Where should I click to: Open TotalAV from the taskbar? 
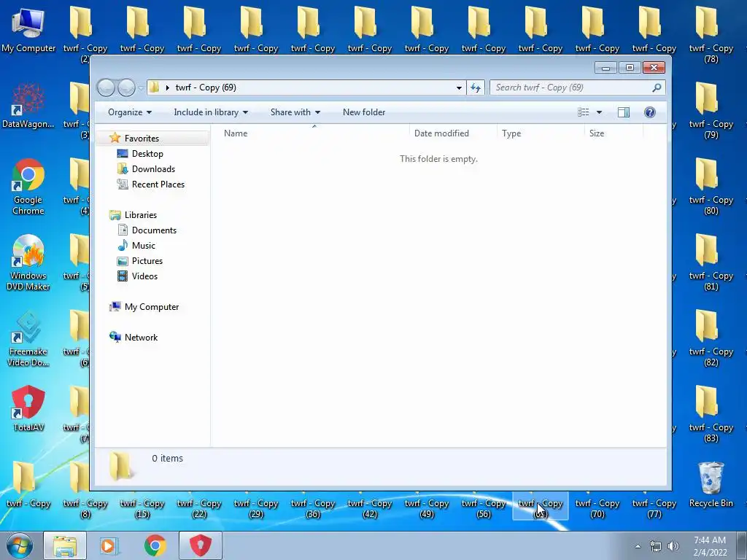(201, 545)
